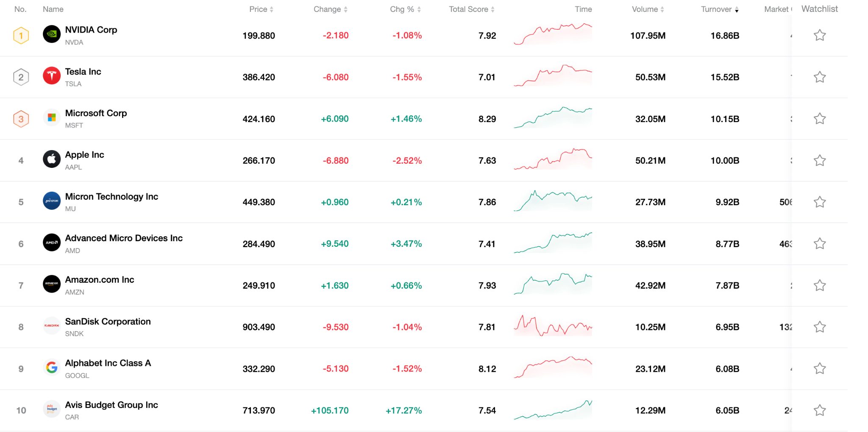Click the NVIDIA Corp logo icon

pos(51,35)
